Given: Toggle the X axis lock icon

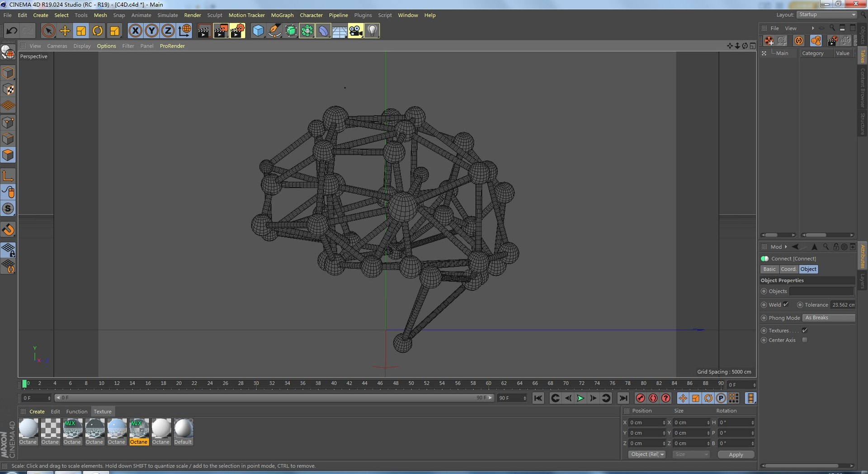Looking at the screenshot, I should pyautogui.click(x=135, y=31).
